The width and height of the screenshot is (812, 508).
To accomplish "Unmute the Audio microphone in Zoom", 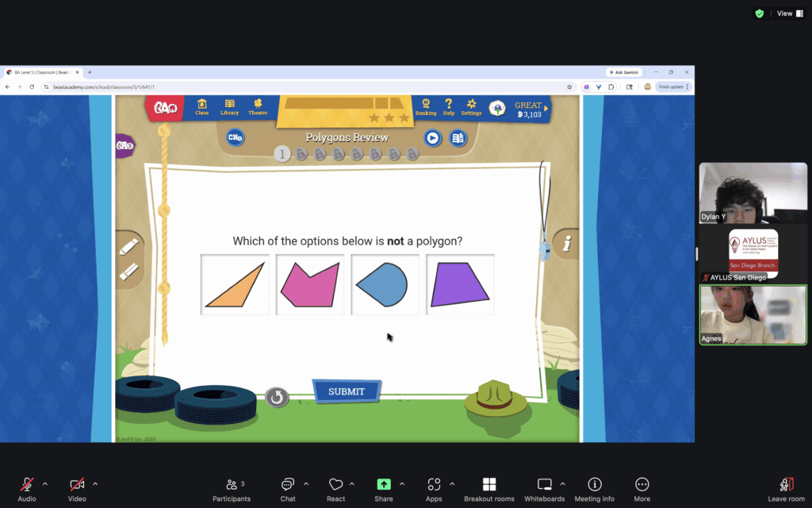I will (27, 485).
